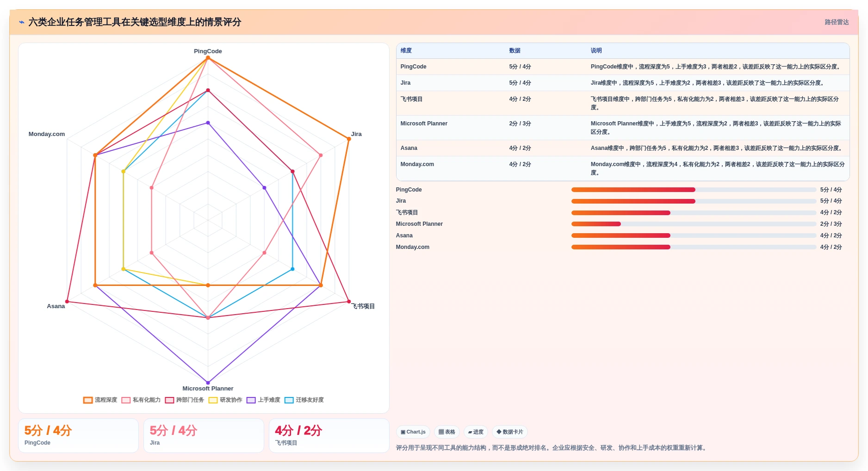The width and height of the screenshot is (868, 471).
Task: Toggle the 研发协作 legend swatch
Action: coord(213,400)
